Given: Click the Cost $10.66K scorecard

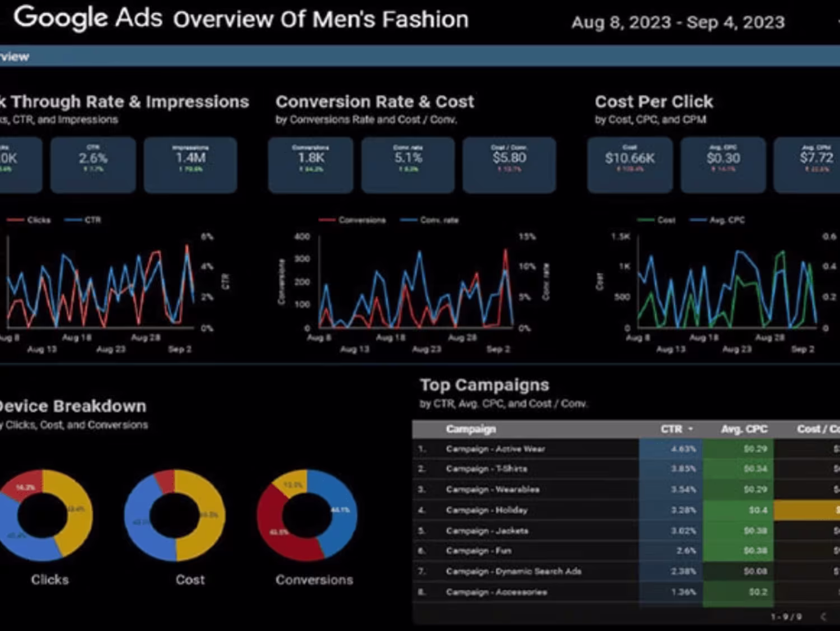Looking at the screenshot, I should click(x=630, y=165).
